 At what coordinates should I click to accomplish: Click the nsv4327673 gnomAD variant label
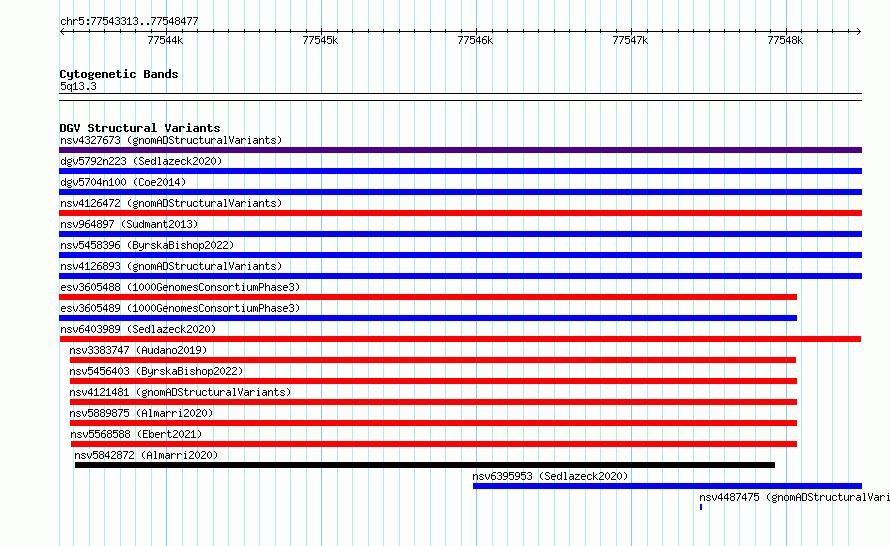pos(171,140)
